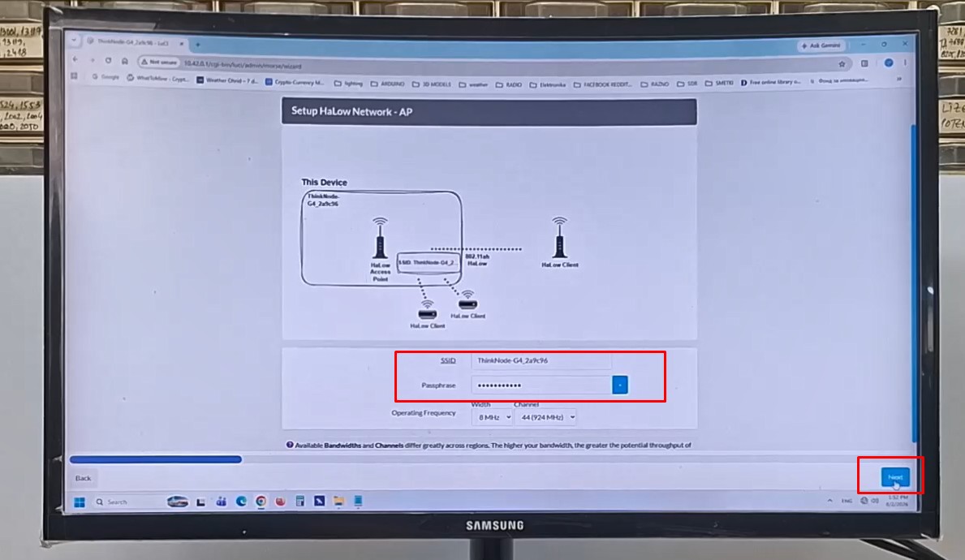
Task: Open the 3D MODELS bookmarks folder
Action: [432, 84]
